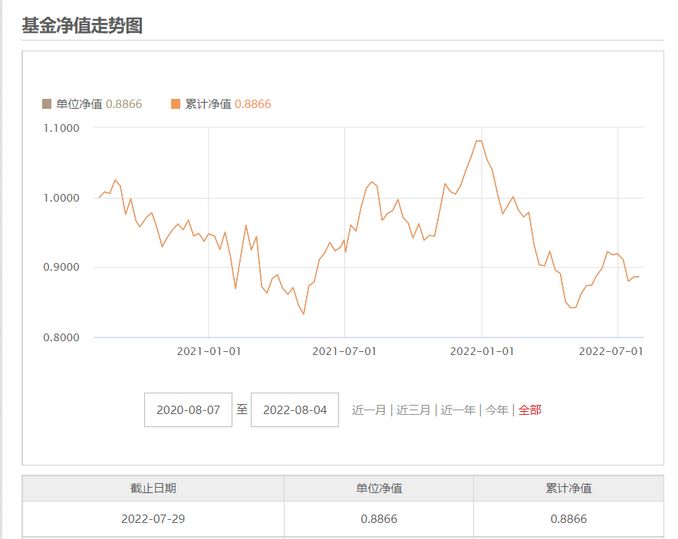Select the 2022-07-29 date cell

153,519
